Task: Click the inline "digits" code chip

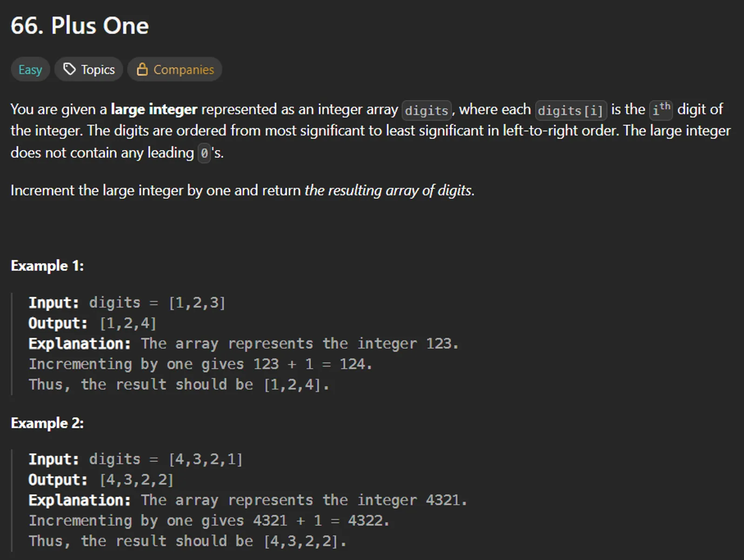Action: [x=426, y=110]
